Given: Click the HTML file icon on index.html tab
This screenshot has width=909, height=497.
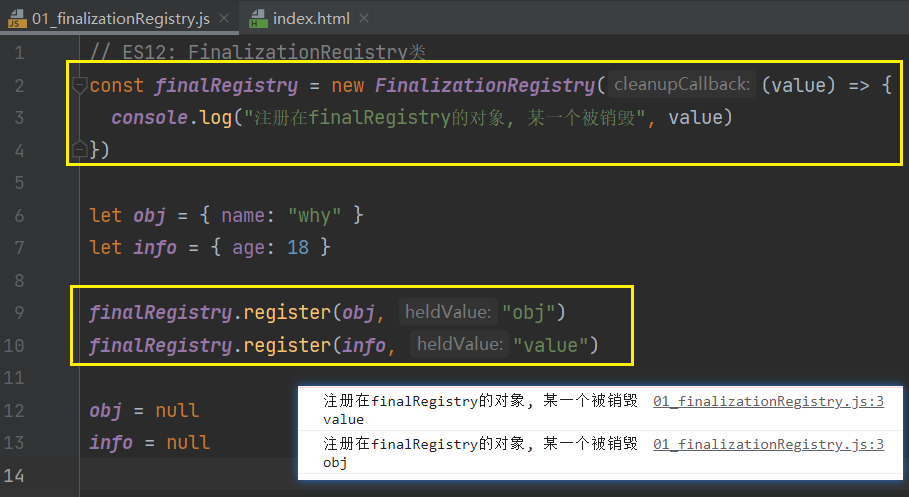Looking at the screenshot, I should 258,19.
